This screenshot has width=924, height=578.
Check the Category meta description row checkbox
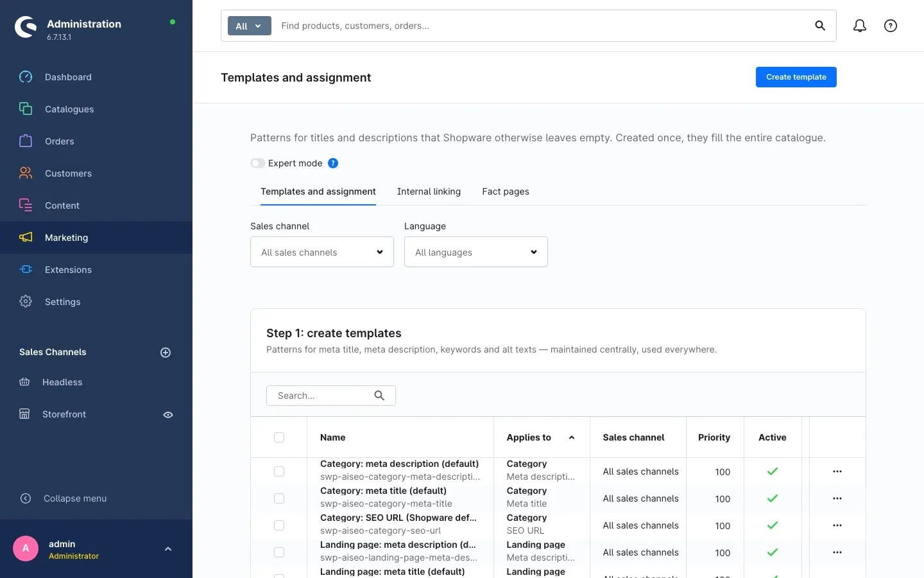coord(279,471)
